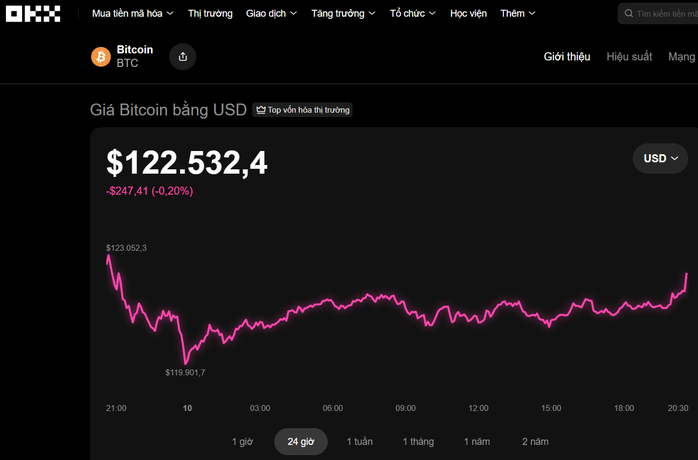Click the lowest price point on the chart
Viewport: 698px width, 460px height.
click(185, 362)
